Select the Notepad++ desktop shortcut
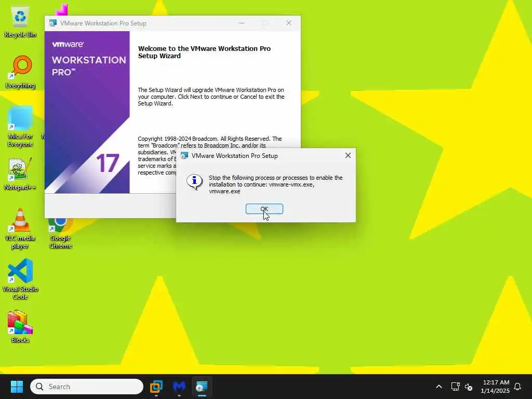 (x=20, y=174)
